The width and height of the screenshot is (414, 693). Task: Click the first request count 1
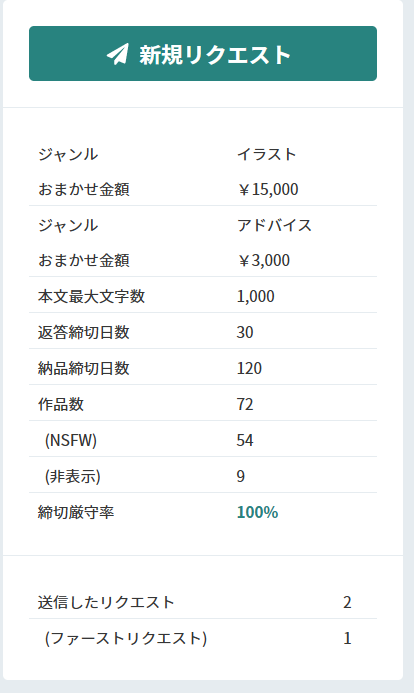347,638
